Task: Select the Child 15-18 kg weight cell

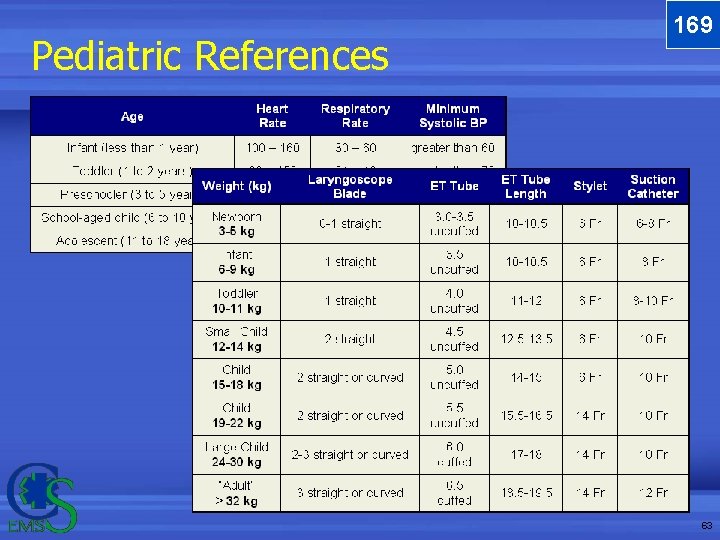Action: point(236,377)
